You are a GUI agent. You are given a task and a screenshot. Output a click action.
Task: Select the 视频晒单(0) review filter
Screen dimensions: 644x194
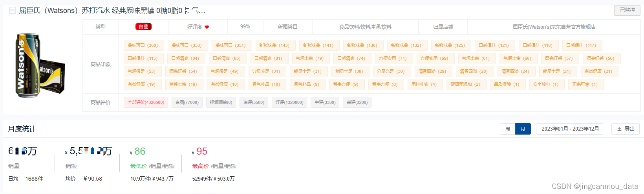click(x=221, y=102)
